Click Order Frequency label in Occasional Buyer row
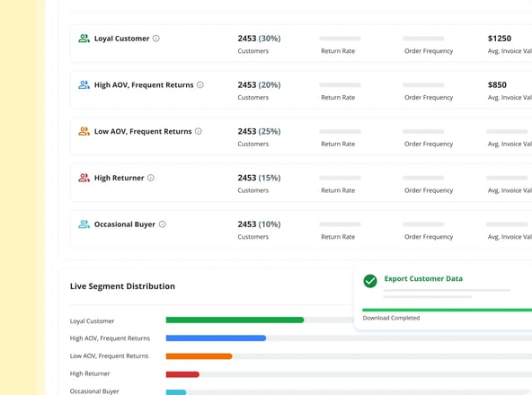The image size is (532, 395). 429,237
